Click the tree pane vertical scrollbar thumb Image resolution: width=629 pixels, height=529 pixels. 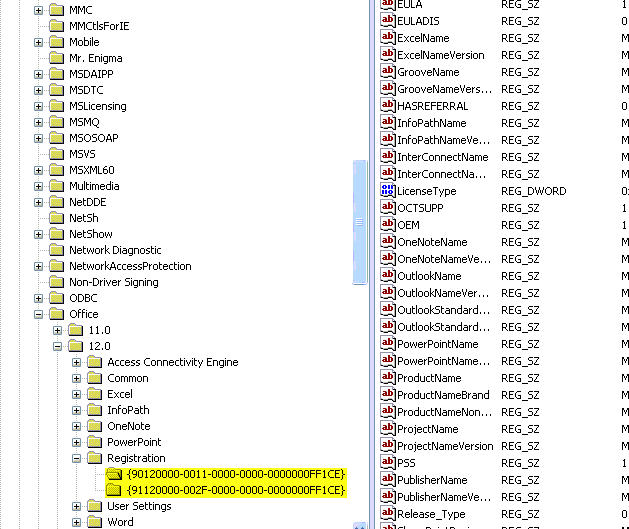[x=359, y=222]
